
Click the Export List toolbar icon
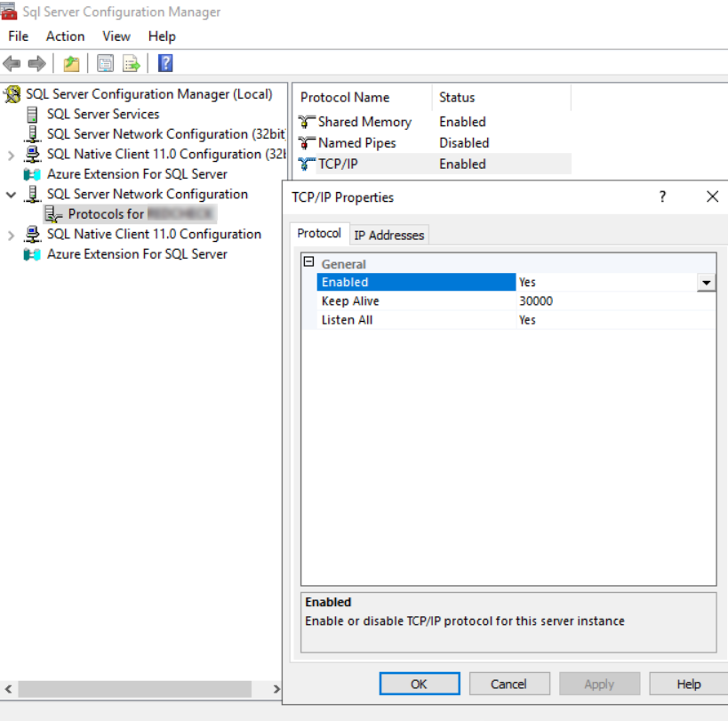pos(131,63)
